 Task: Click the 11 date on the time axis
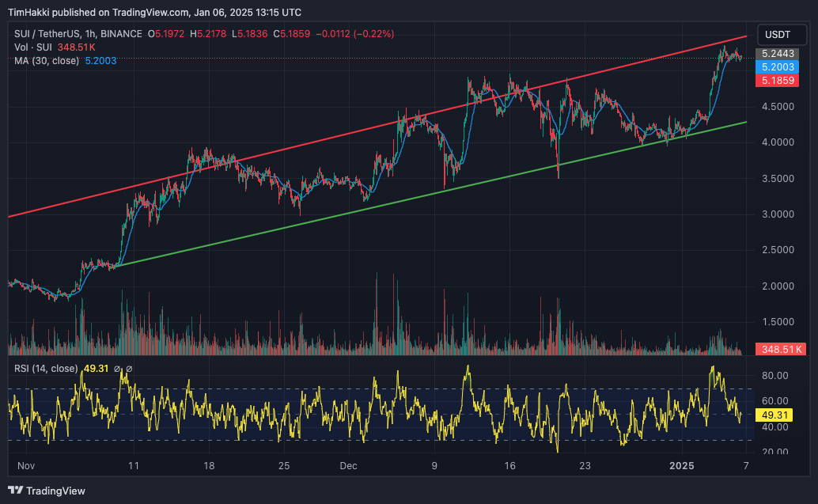[x=134, y=465]
